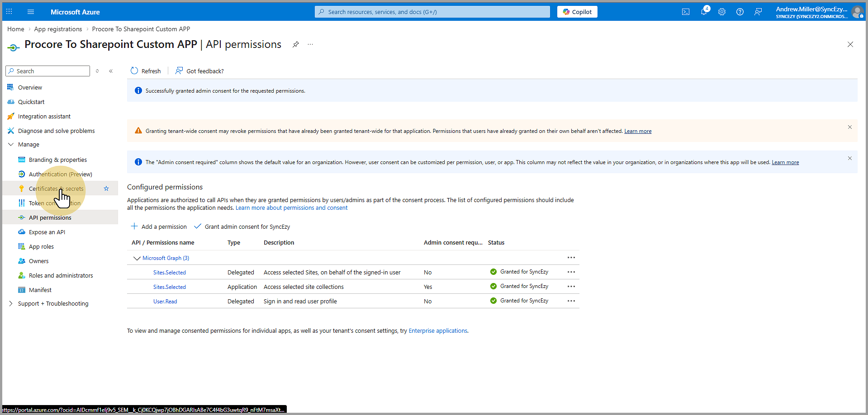Dismiss the tenant-wide consent warning banner

849,127
